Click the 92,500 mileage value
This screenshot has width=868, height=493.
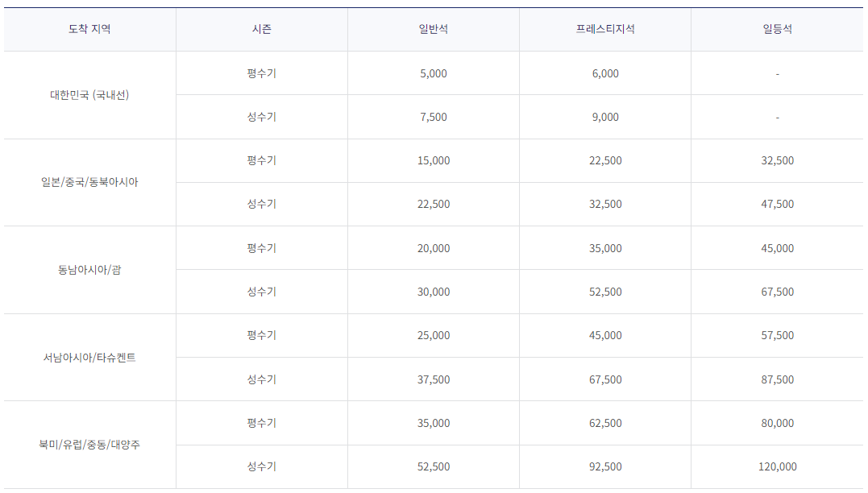click(605, 467)
